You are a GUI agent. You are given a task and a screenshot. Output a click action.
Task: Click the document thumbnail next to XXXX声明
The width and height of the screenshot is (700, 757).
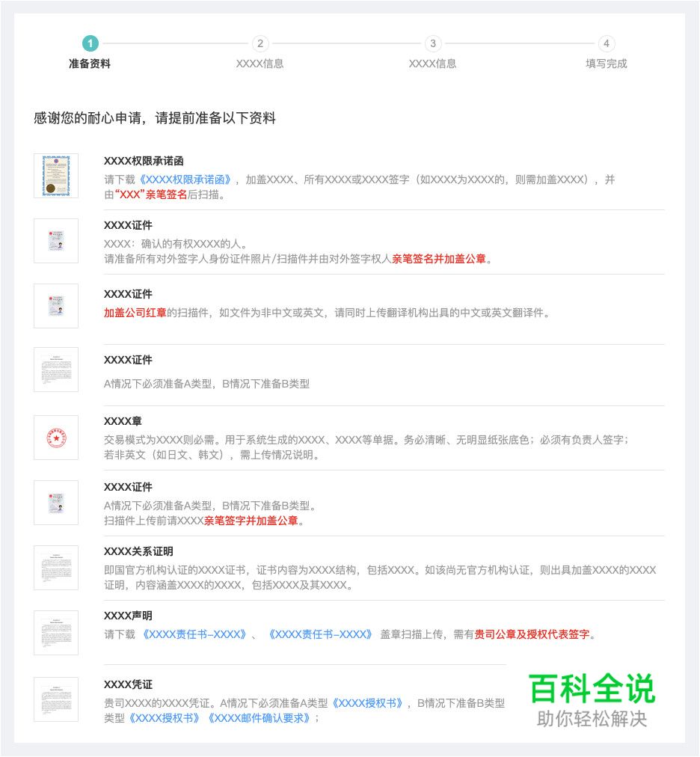[55, 632]
